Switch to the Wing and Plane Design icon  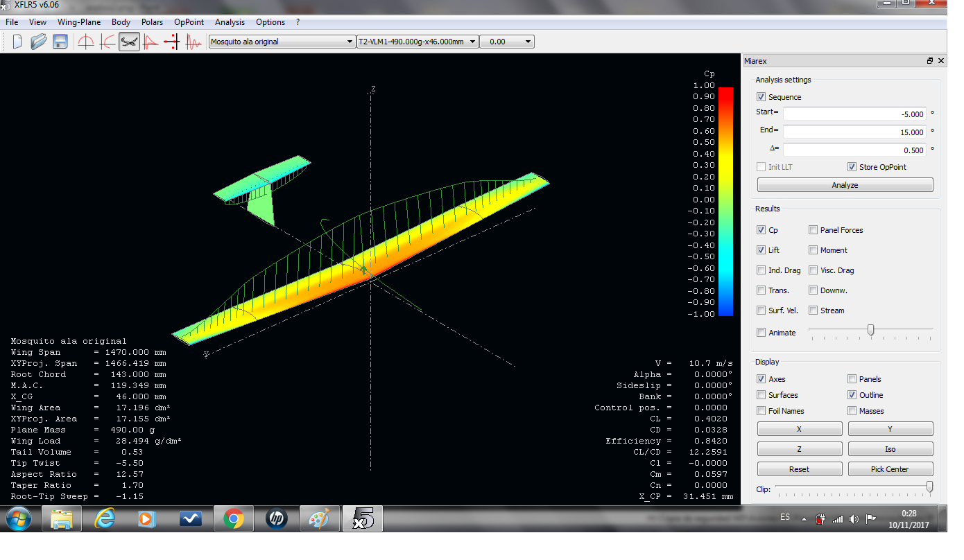click(x=129, y=42)
